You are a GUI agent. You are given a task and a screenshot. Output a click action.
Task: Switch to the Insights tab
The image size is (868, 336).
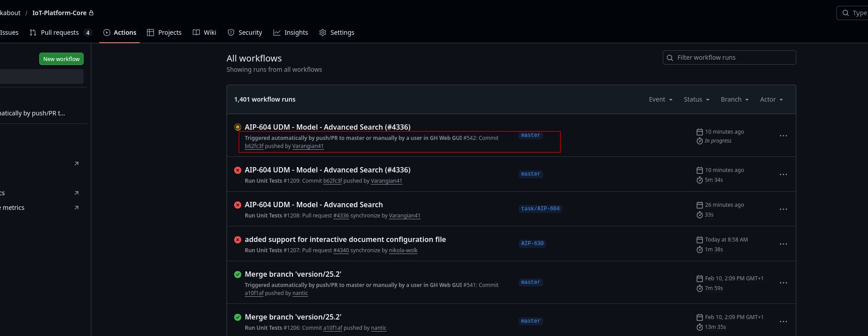pyautogui.click(x=291, y=33)
